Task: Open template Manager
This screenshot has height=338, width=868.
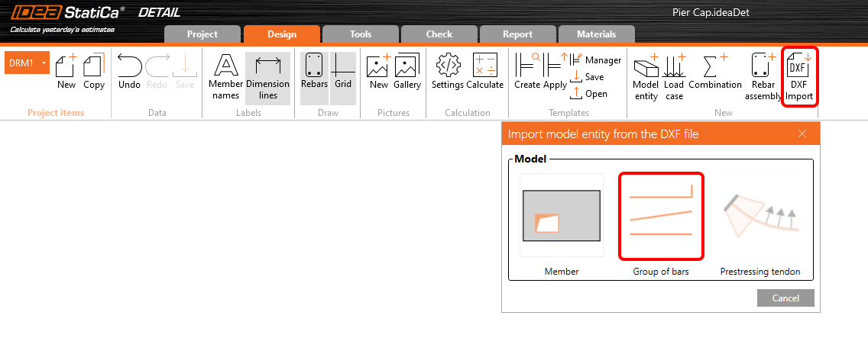Action: (x=596, y=60)
